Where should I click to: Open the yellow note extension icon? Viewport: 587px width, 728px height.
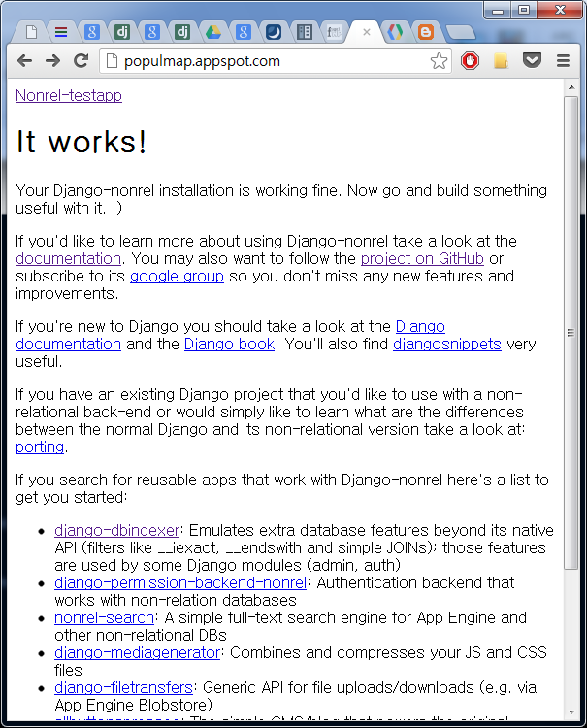click(502, 61)
